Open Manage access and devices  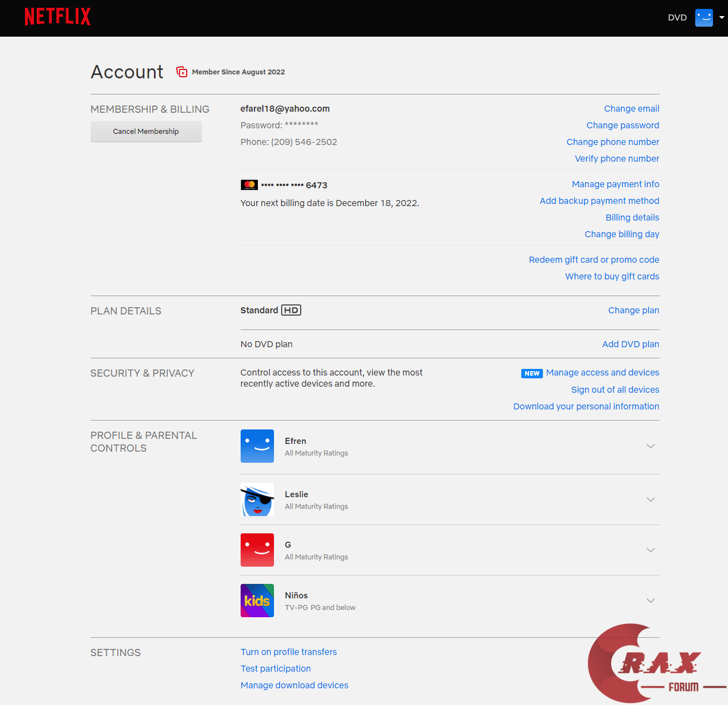(603, 373)
